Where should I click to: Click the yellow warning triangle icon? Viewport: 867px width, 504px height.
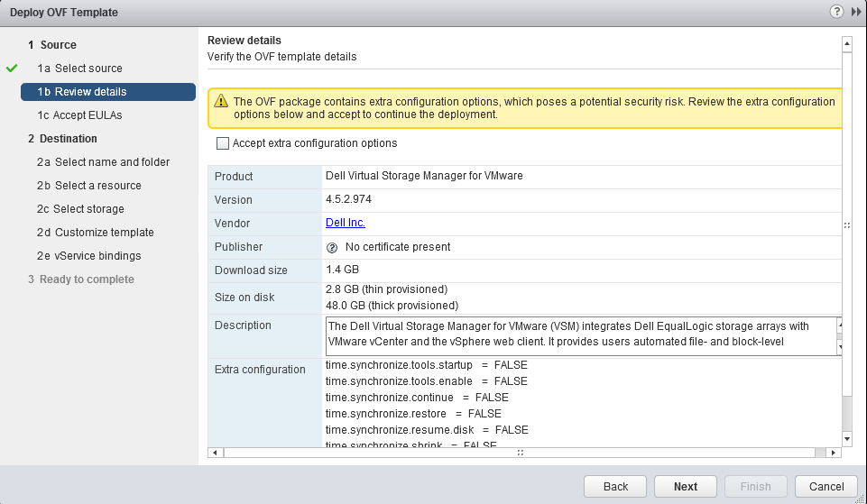tap(219, 103)
